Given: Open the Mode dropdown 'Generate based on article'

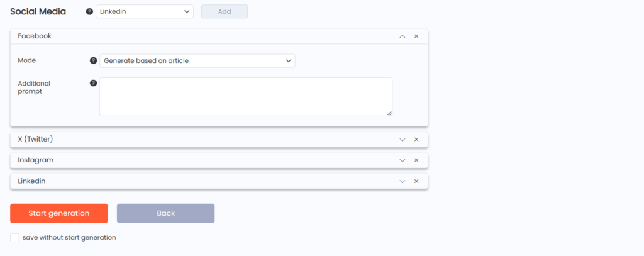Looking at the screenshot, I should (197, 61).
